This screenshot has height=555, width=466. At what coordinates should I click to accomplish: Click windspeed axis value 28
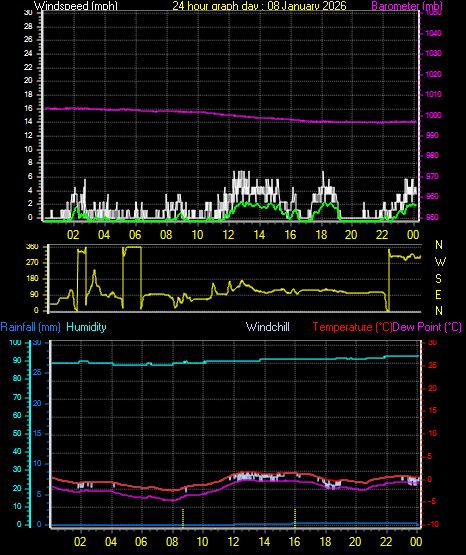(28, 26)
